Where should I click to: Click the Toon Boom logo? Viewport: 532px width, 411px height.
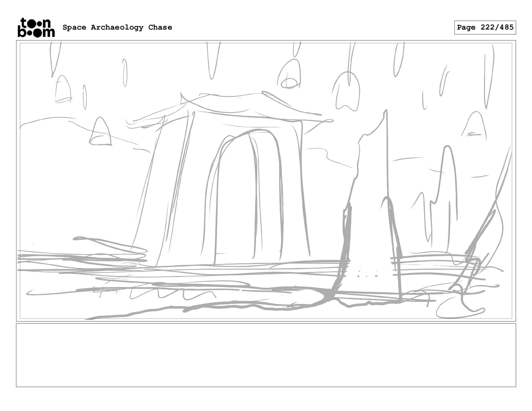[x=36, y=27]
